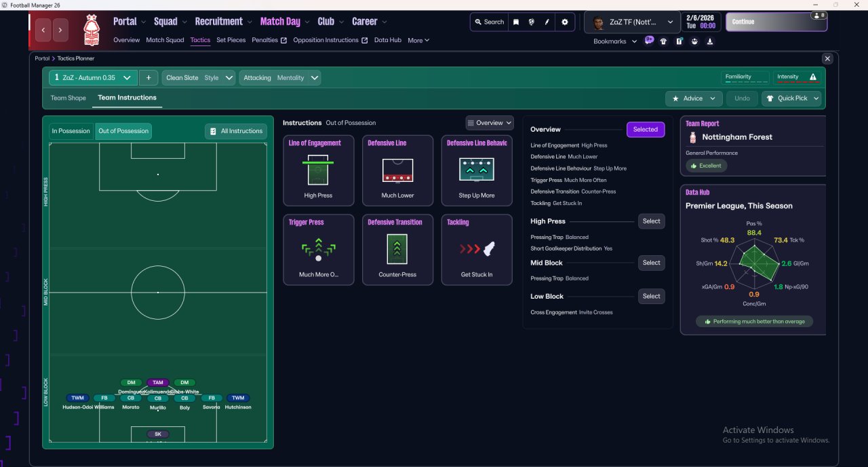This screenshot has height=467, width=868.
Task: Click the Data Hub radar chart
Action: click(753, 263)
